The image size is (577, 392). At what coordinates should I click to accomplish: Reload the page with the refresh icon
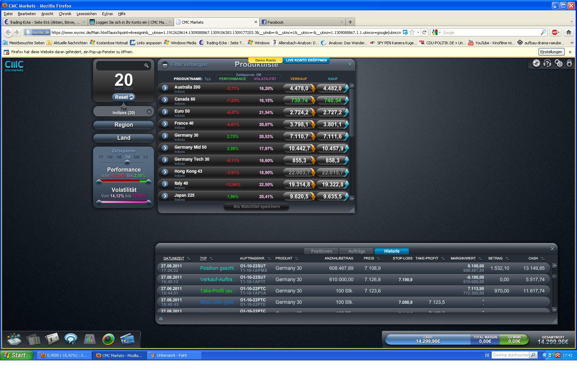[x=424, y=32]
